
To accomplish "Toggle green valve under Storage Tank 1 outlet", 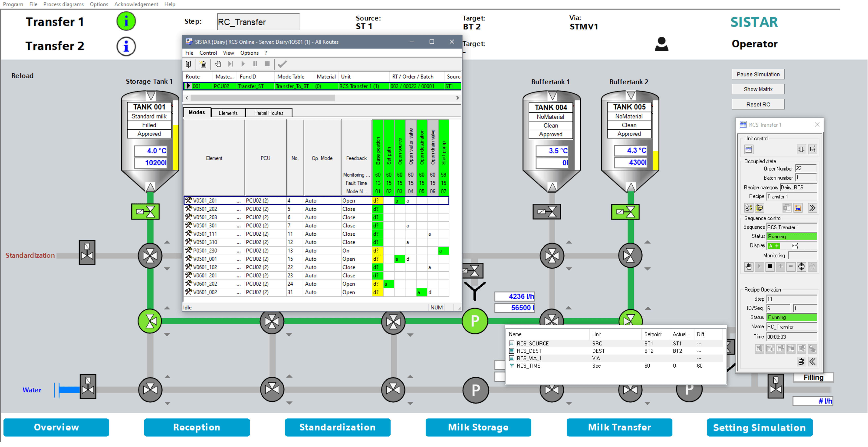I will point(145,212).
